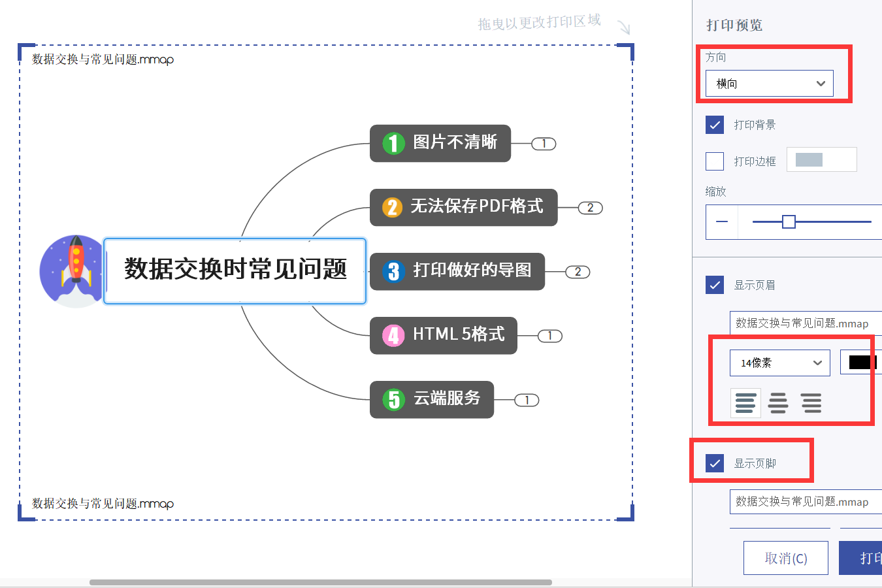The image size is (882, 588).
Task: Uncheck the 打印背景 checkbox
Action: [715, 125]
